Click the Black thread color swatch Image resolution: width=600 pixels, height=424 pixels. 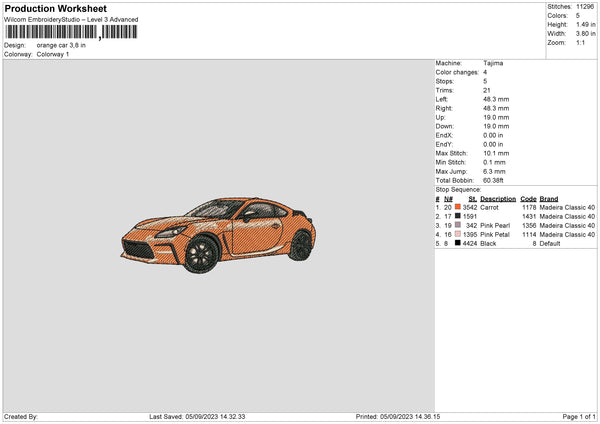458,243
